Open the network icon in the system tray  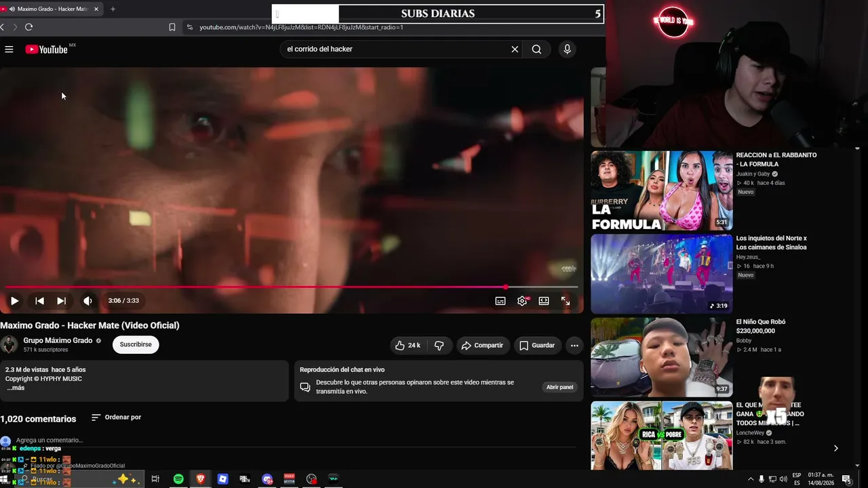(x=772, y=479)
